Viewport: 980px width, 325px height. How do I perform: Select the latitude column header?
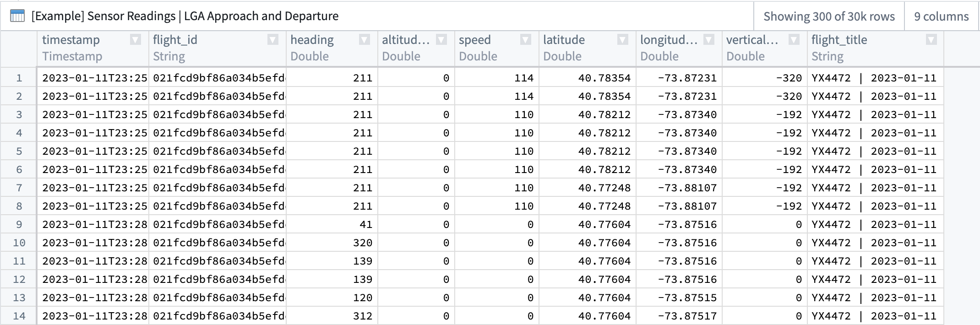pyautogui.click(x=588, y=48)
